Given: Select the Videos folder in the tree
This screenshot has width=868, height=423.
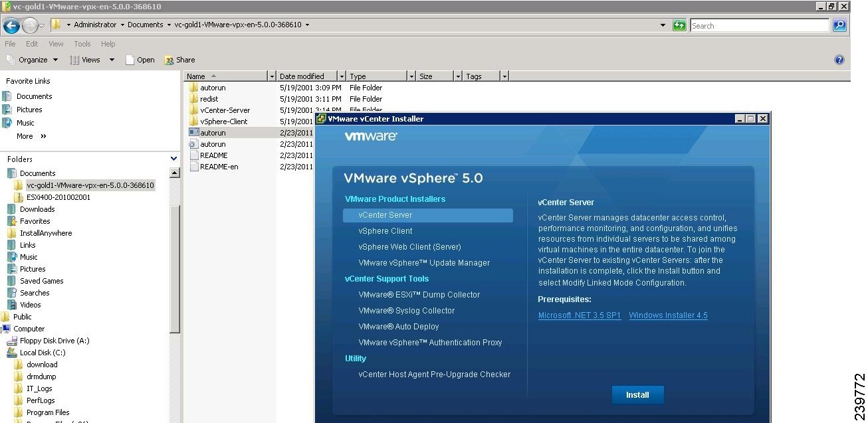Looking at the screenshot, I should click(x=30, y=305).
